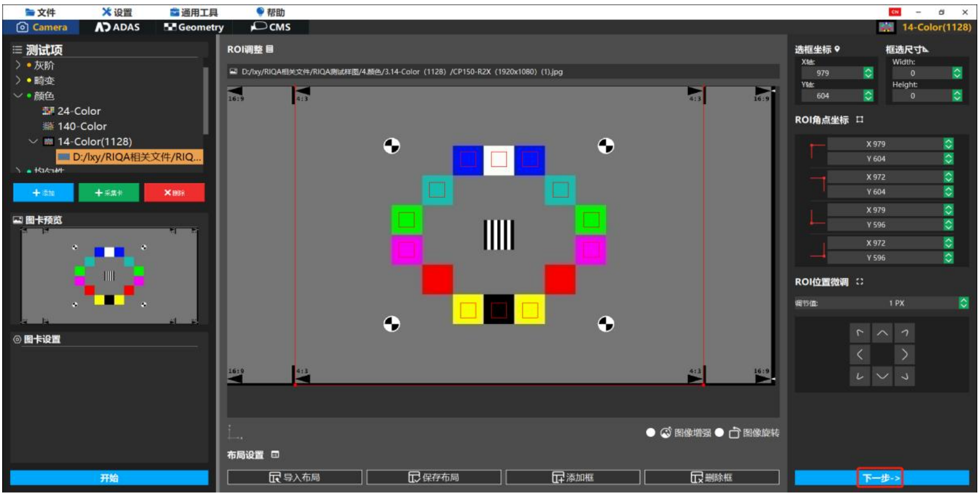Click the 保存布局 button
Screen dimensions: 980x493
433,477
